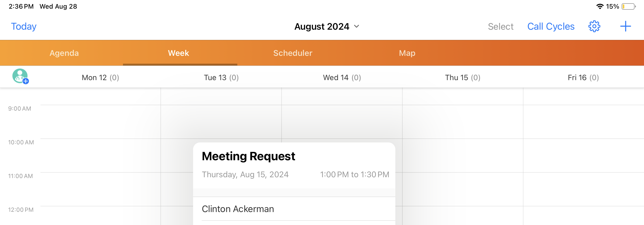Tap the Wi-Fi status icon
Viewport: 644px width, 225px height.
(x=600, y=6)
